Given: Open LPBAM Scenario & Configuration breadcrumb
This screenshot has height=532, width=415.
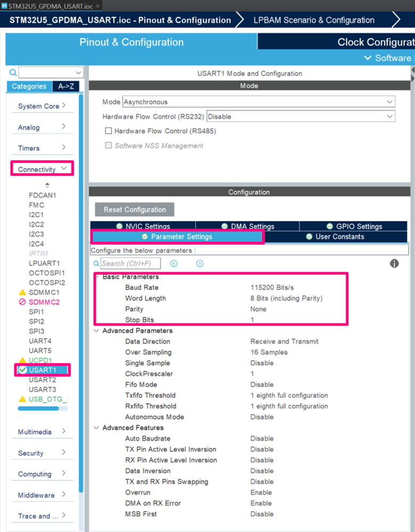Looking at the screenshot, I should pyautogui.click(x=314, y=20).
